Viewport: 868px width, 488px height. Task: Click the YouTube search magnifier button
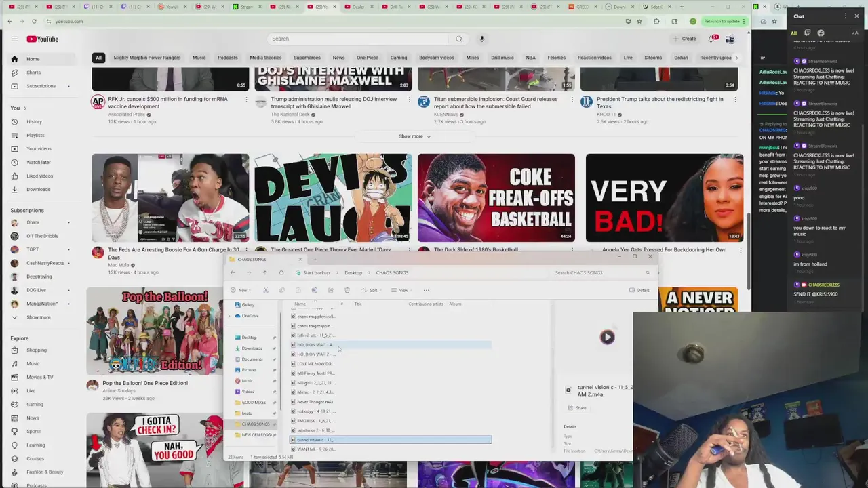click(459, 39)
